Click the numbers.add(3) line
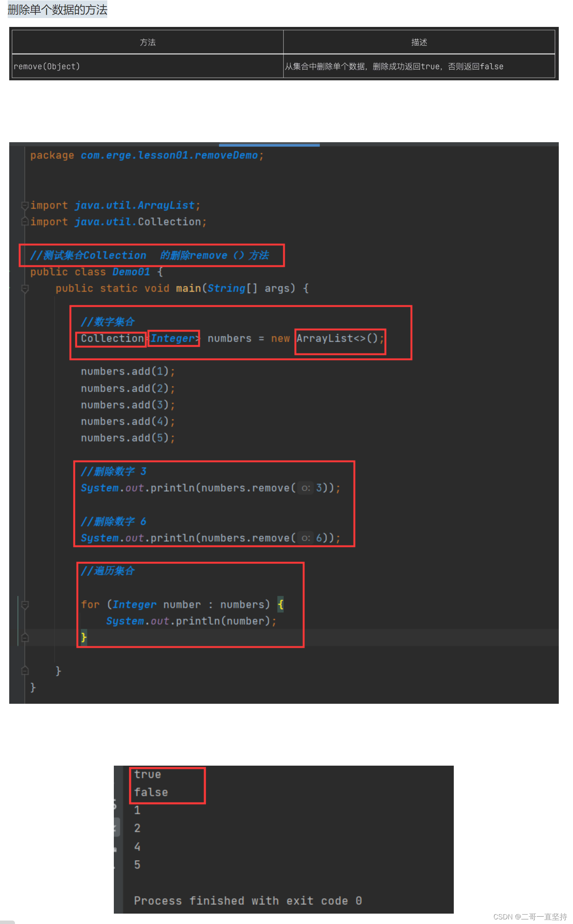Viewport: 573px width, 924px height. click(x=128, y=405)
